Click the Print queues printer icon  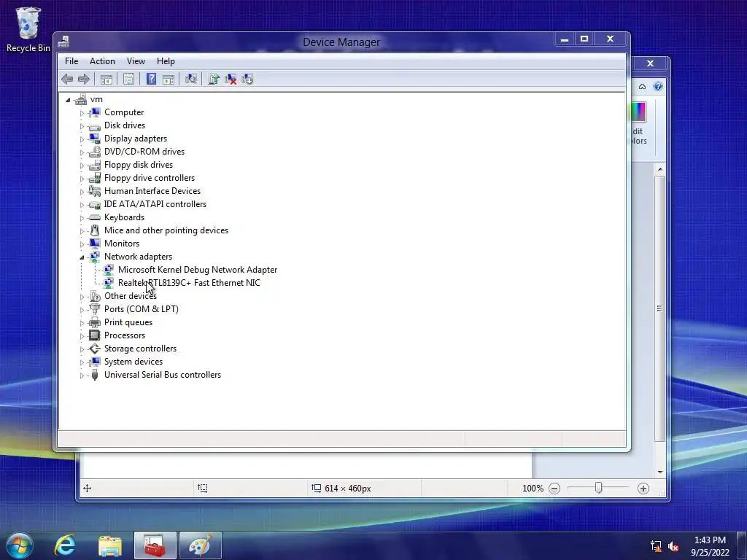(95, 322)
